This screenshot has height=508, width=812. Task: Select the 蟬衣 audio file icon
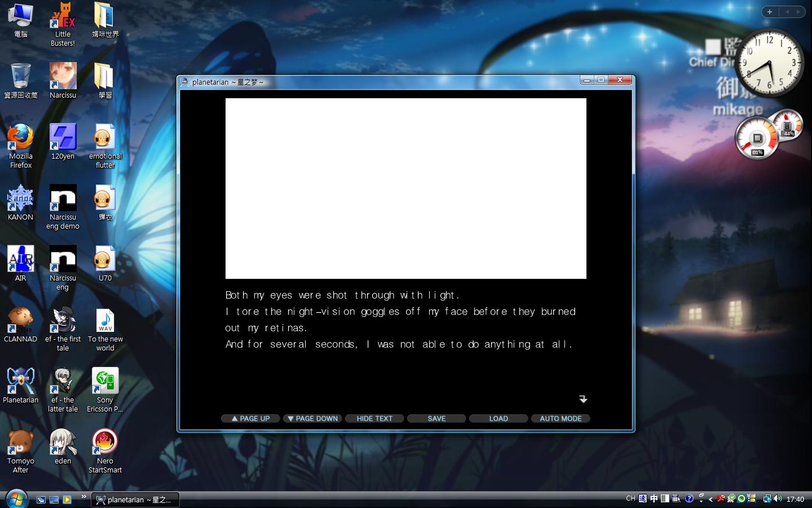point(105,203)
